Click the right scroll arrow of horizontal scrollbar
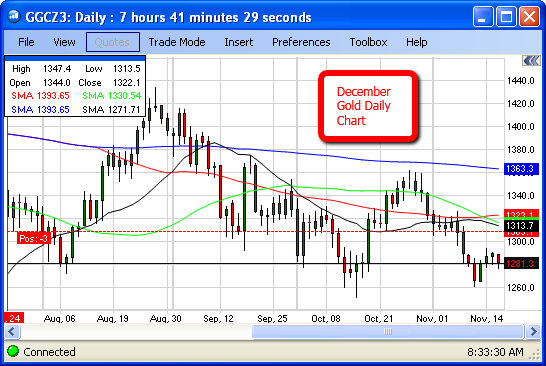The width and height of the screenshot is (546, 366). click(x=533, y=331)
